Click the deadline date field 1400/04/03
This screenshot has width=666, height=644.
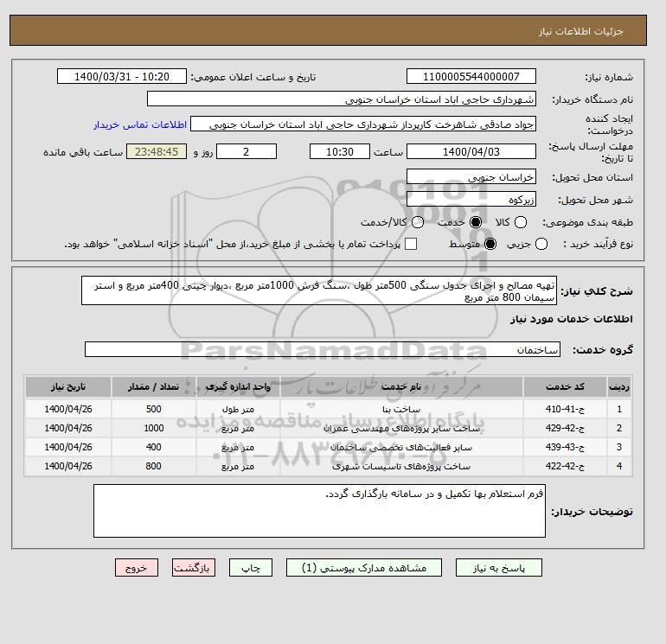[471, 151]
